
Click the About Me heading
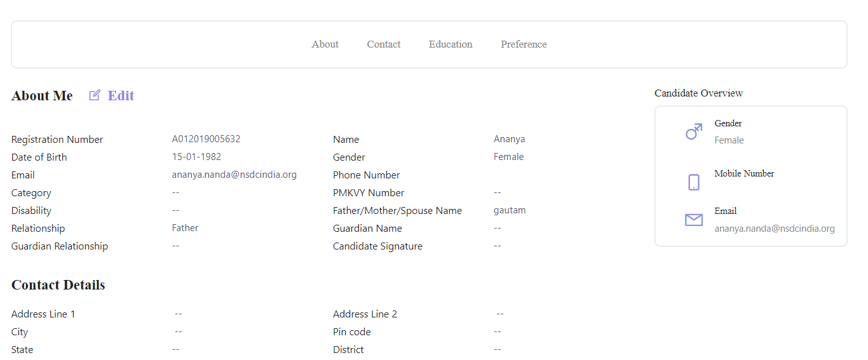(42, 96)
